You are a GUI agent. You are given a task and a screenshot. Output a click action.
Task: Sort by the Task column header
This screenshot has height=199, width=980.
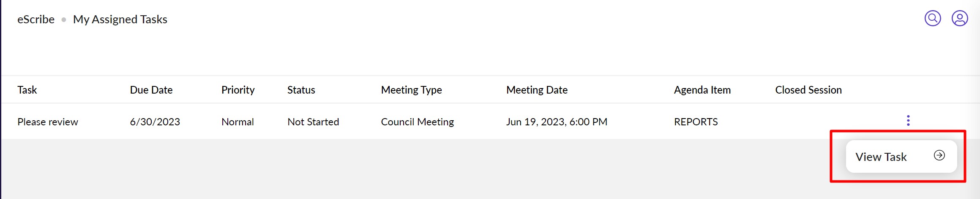[27, 90]
